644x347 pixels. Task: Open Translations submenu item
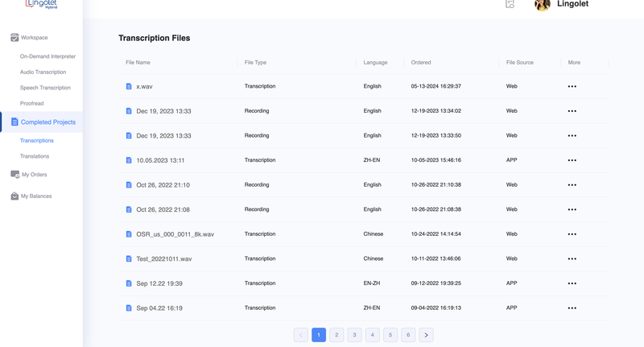tap(35, 156)
